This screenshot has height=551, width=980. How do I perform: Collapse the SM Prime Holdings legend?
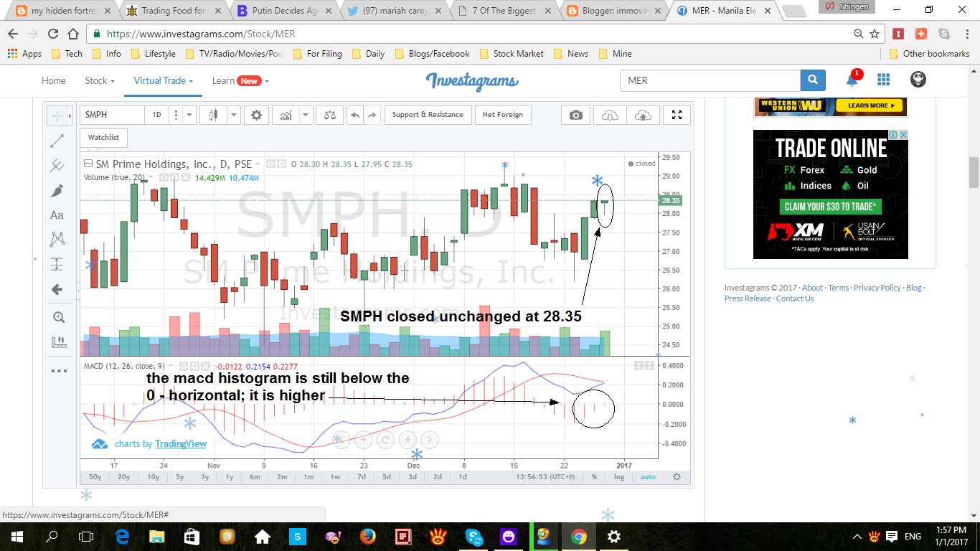tap(88, 164)
